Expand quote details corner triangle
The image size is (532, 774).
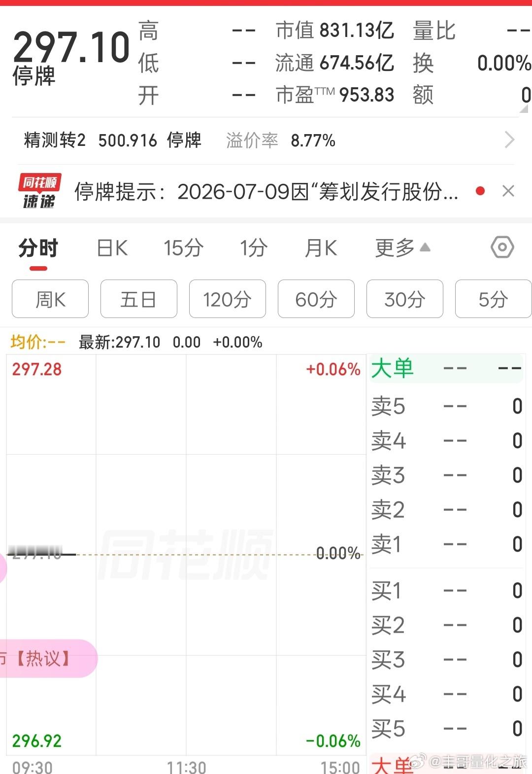(x=524, y=109)
